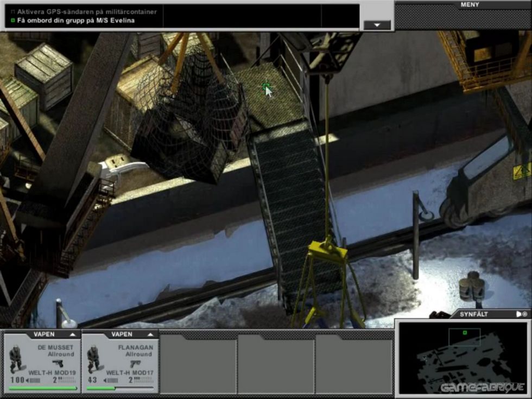532x399 pixels.
Task: Click the WELT-H MOD17 weapon name
Action: [x=130, y=372]
